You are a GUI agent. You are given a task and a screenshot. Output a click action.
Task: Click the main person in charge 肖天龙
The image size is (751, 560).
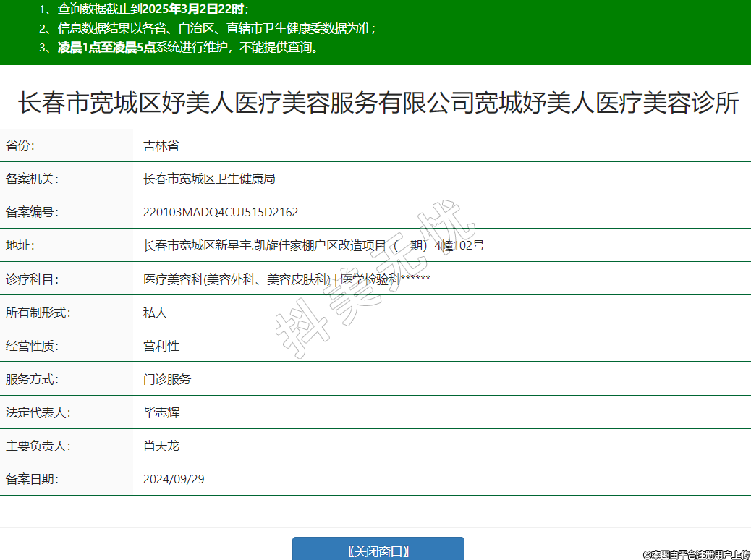pos(161,446)
